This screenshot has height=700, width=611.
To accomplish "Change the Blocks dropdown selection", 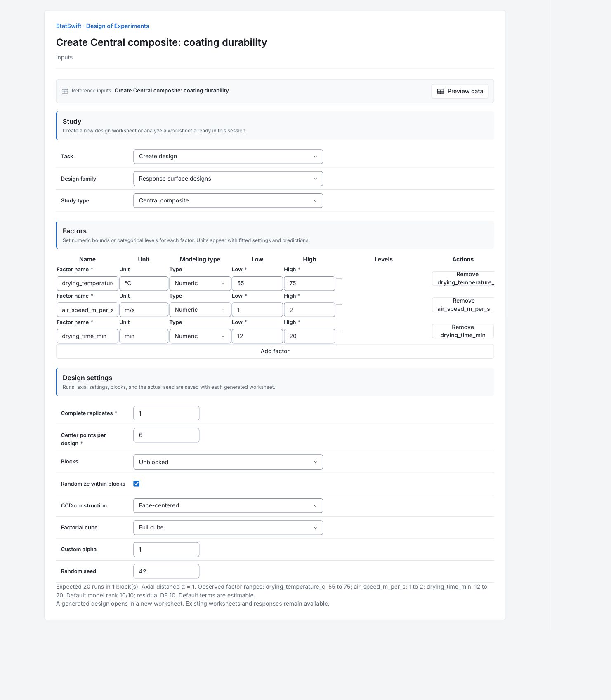I will coord(228,462).
